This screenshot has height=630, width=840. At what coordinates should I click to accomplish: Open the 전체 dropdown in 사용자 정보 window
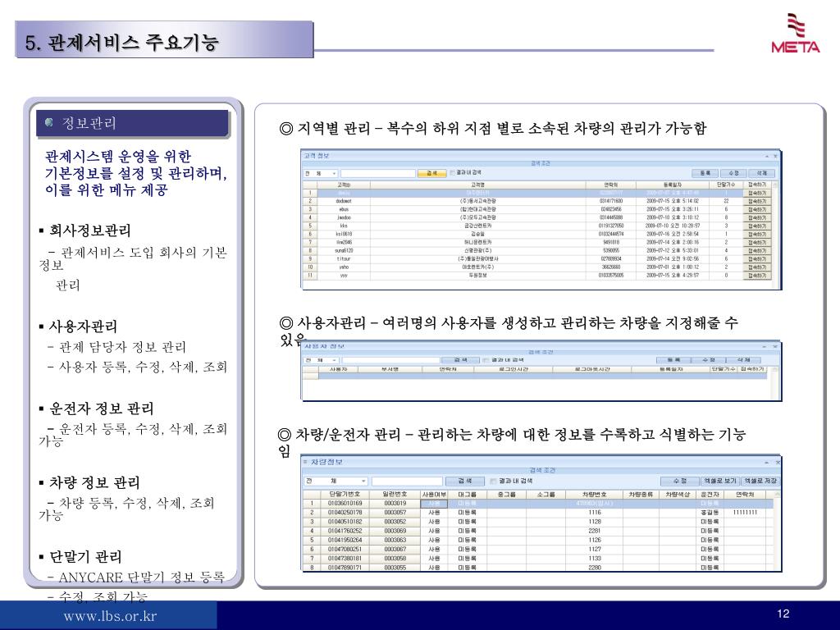tap(321, 361)
